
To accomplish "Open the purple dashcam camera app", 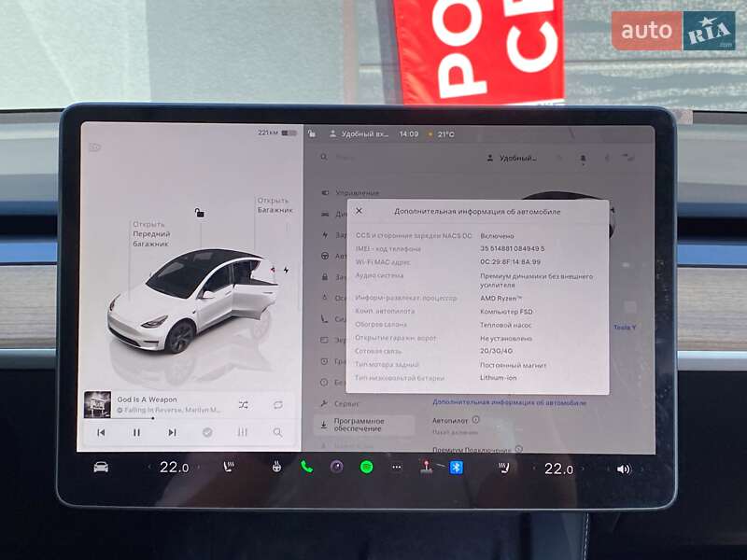I will click(x=337, y=468).
